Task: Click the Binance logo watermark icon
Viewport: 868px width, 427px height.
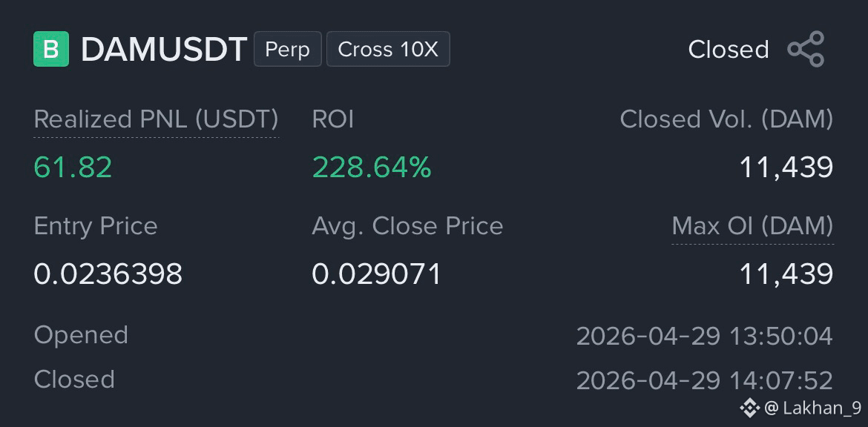Action: point(749,408)
